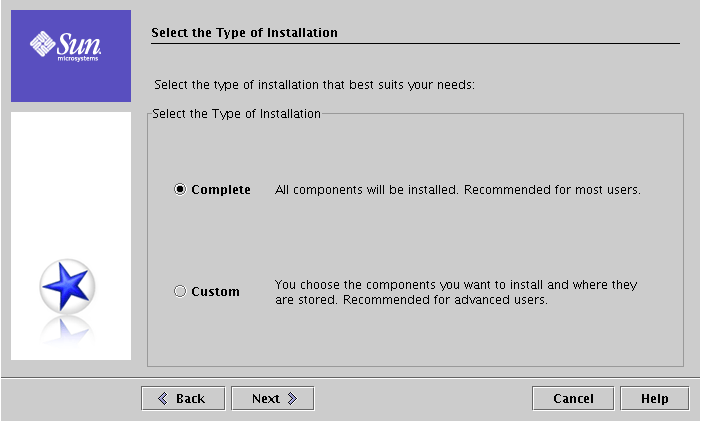Select the Complete installation radio button
701x421 pixels.
180,189
